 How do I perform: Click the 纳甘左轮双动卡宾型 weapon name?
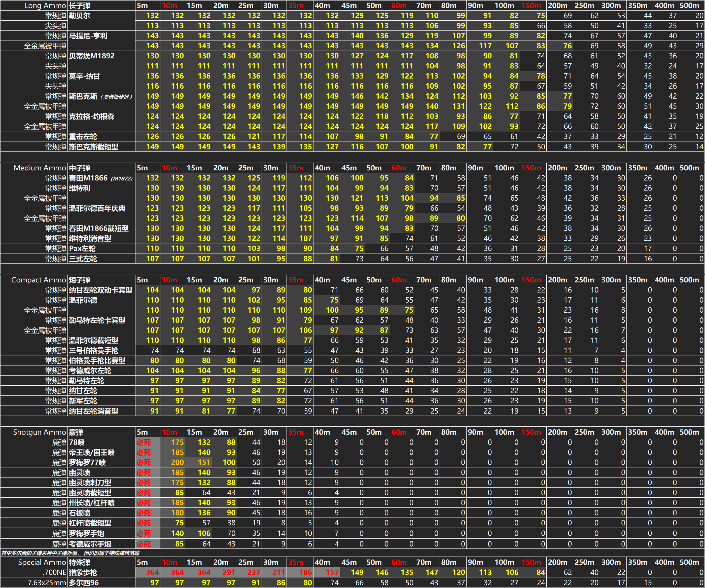pyautogui.click(x=101, y=290)
